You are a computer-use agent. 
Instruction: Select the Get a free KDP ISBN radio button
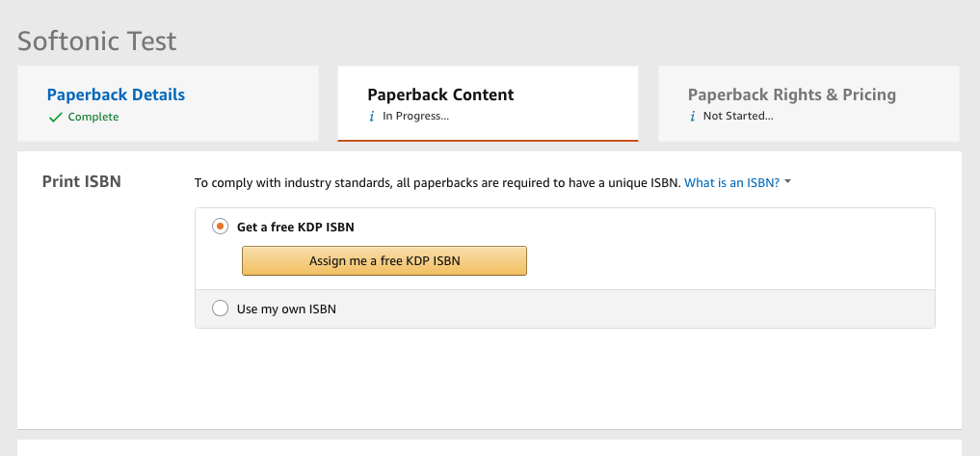pyautogui.click(x=220, y=228)
